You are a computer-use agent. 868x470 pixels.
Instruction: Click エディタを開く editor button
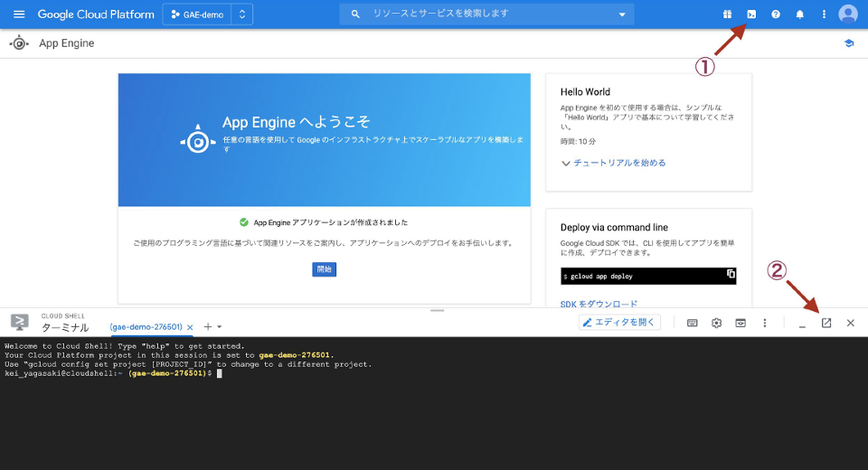coord(619,322)
